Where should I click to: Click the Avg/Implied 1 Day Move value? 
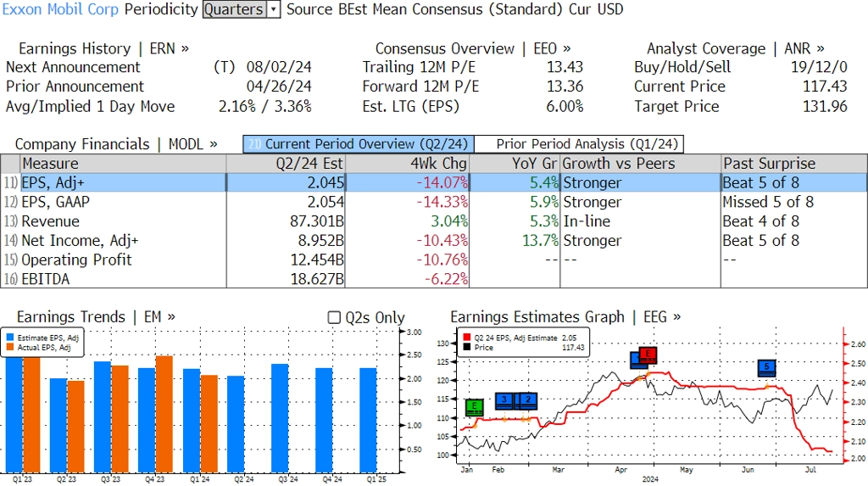pyautogui.click(x=265, y=106)
